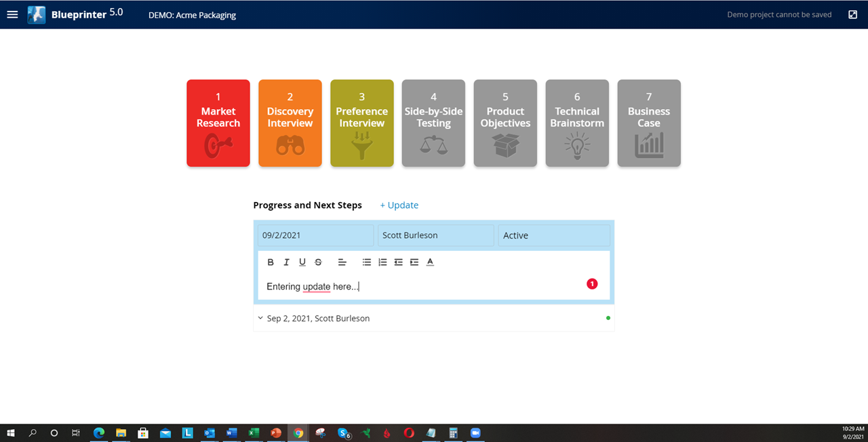Click the green status dot on the entry
This screenshot has width=868, height=442.
(608, 318)
